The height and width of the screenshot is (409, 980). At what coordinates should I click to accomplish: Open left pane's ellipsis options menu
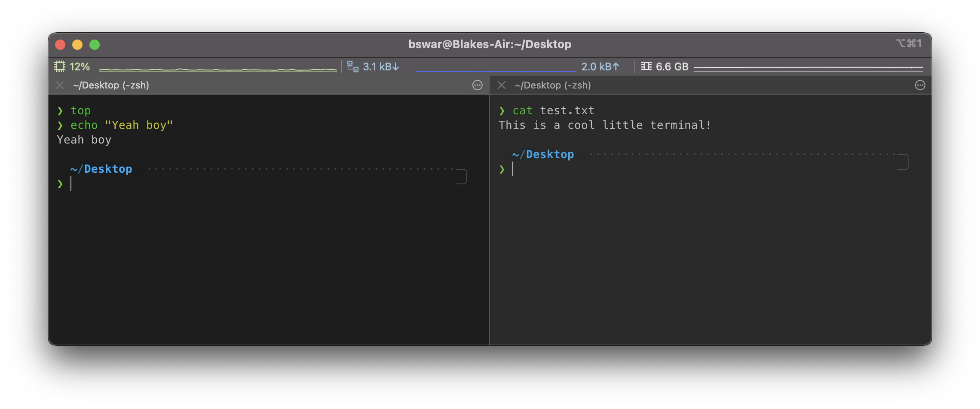477,85
